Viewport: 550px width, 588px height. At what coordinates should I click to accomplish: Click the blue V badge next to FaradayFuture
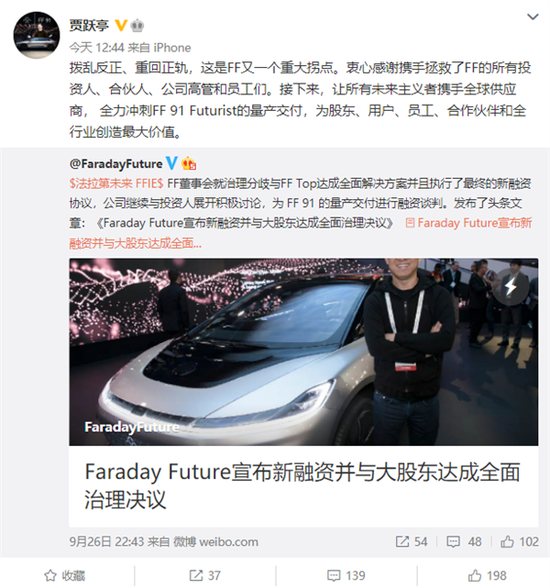point(171,163)
